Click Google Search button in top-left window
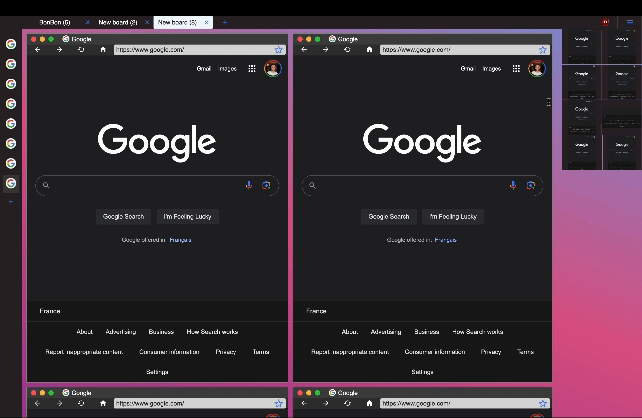Image resolution: width=642 pixels, height=418 pixels. [123, 217]
